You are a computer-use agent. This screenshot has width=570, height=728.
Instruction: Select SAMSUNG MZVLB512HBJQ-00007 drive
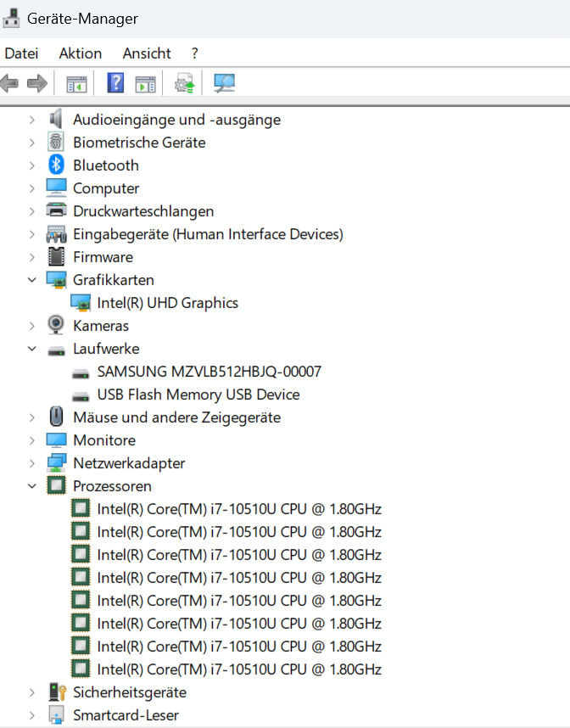pos(209,372)
